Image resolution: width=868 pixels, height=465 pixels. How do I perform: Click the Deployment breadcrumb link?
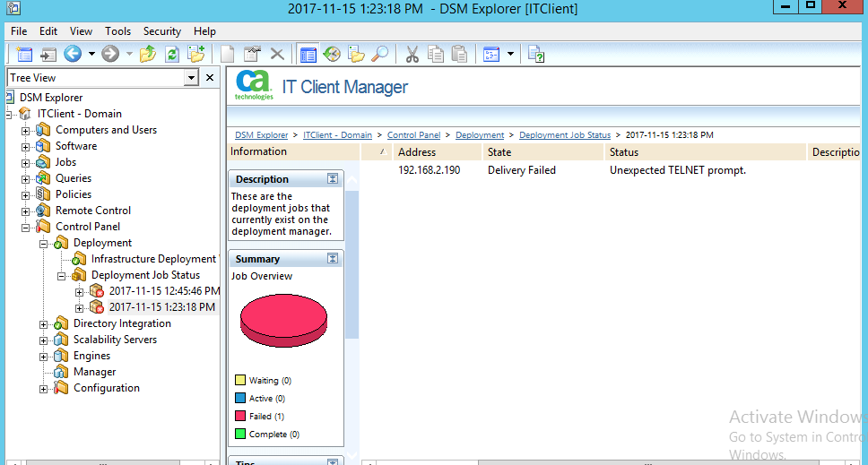[480, 135]
